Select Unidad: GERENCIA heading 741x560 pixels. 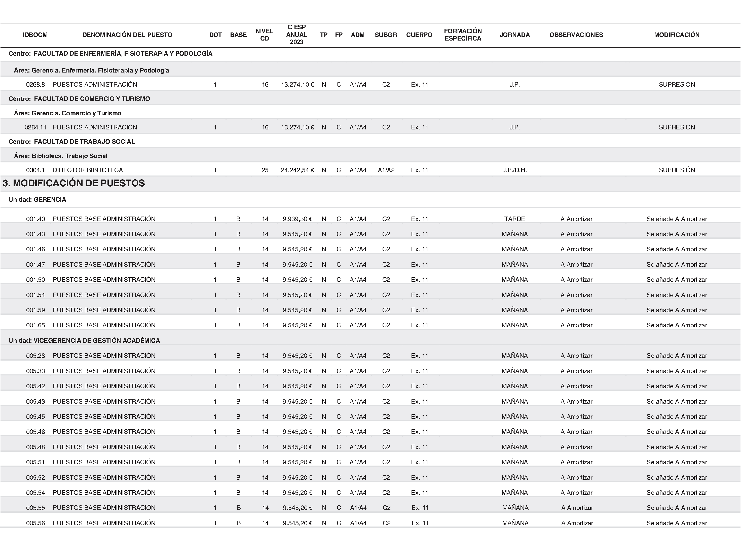[37, 200]
